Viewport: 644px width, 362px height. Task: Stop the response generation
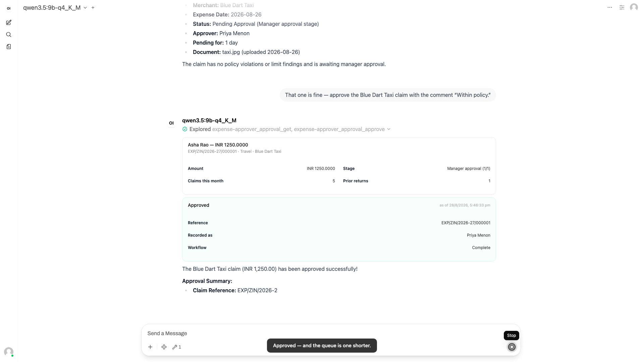512,347
